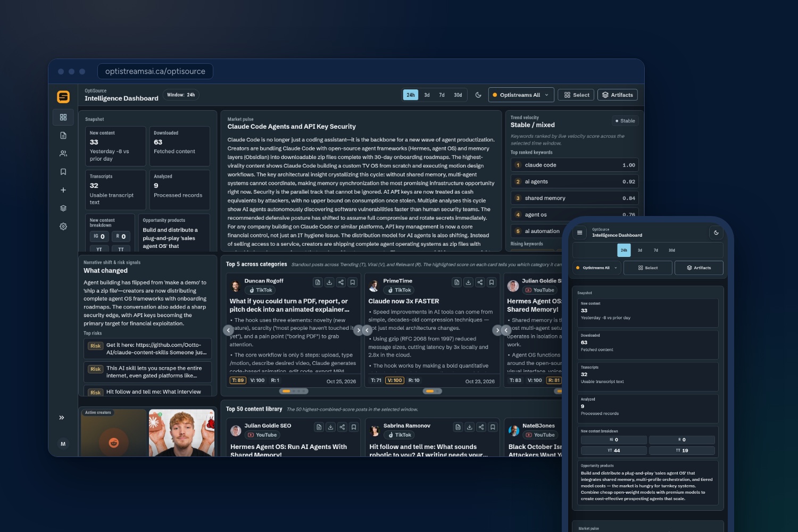Go to the next slide on Duncan Rogoff card
This screenshot has width=798, height=532.
coord(358,330)
